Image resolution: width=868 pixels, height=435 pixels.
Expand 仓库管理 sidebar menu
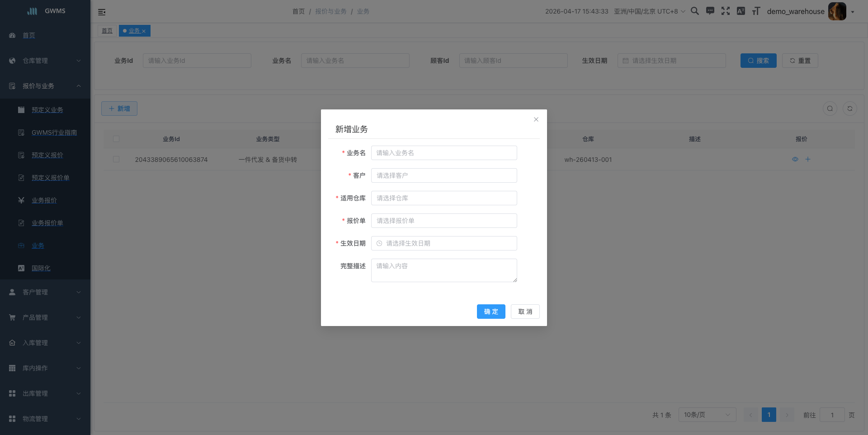[45, 61]
